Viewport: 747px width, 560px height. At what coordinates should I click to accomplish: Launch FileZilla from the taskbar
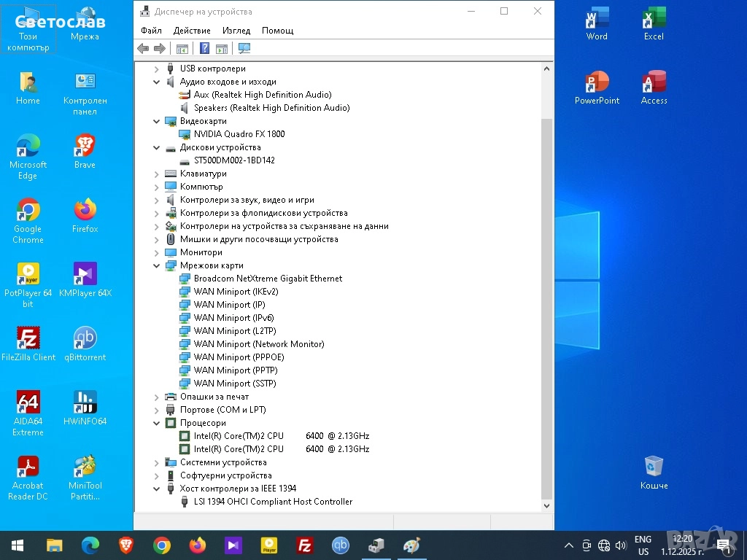[305, 545]
